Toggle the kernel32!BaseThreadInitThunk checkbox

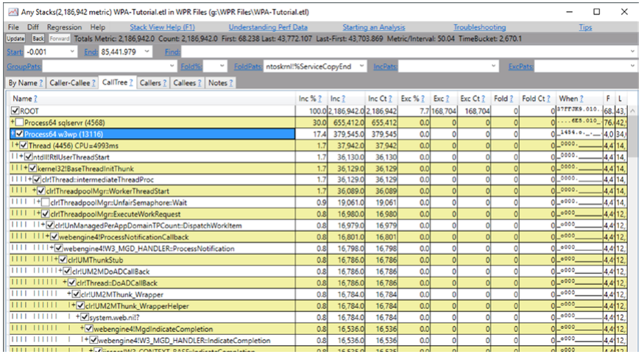coord(33,169)
